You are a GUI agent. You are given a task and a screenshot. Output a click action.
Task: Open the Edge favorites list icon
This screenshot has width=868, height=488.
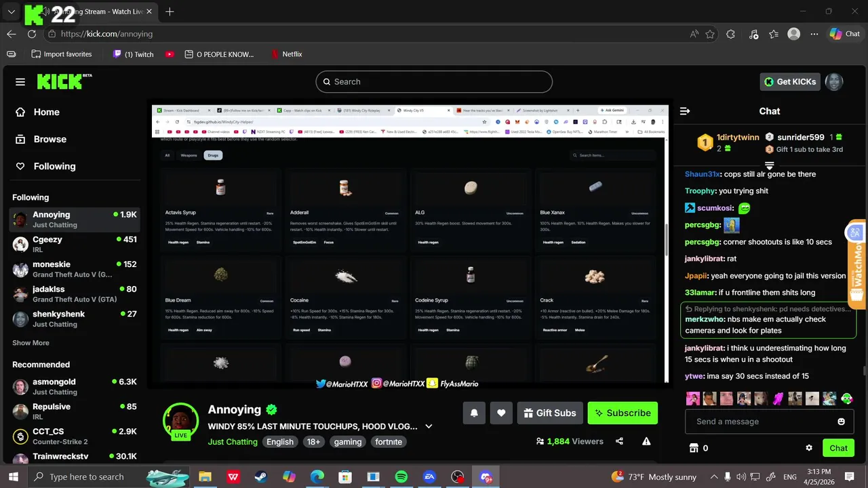774,34
